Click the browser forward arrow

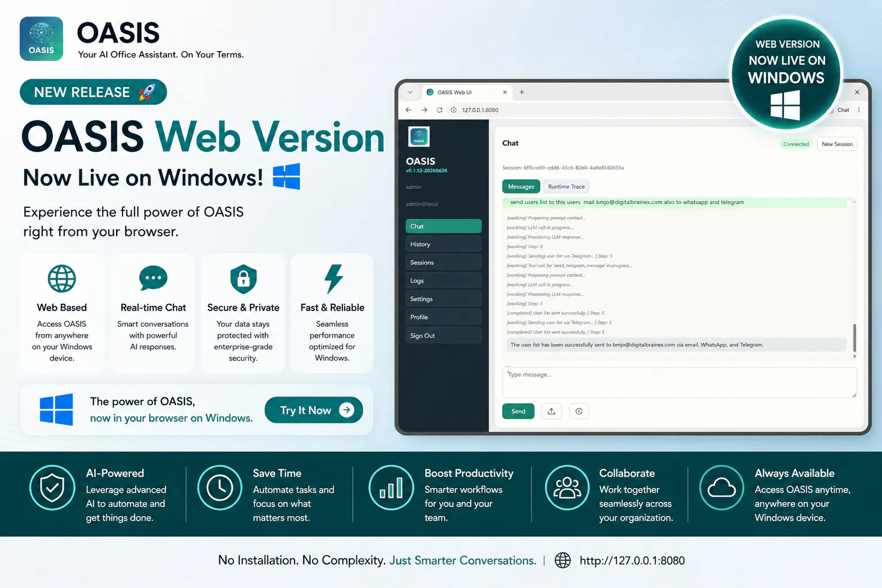click(x=424, y=110)
